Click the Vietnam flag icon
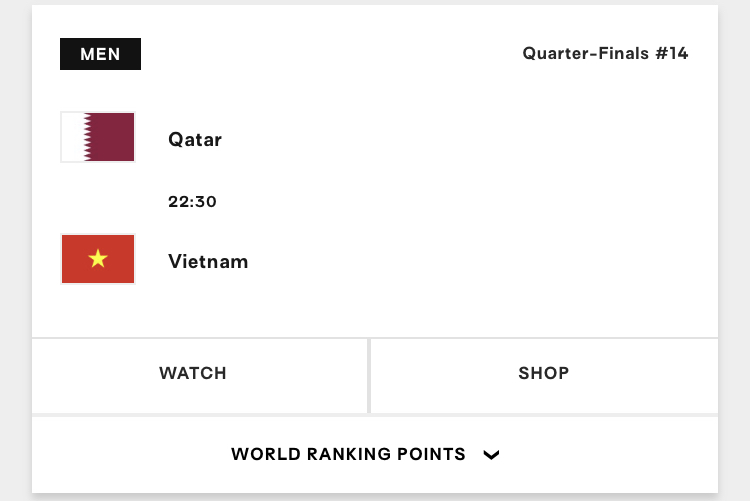This screenshot has height=501, width=750. (98, 260)
